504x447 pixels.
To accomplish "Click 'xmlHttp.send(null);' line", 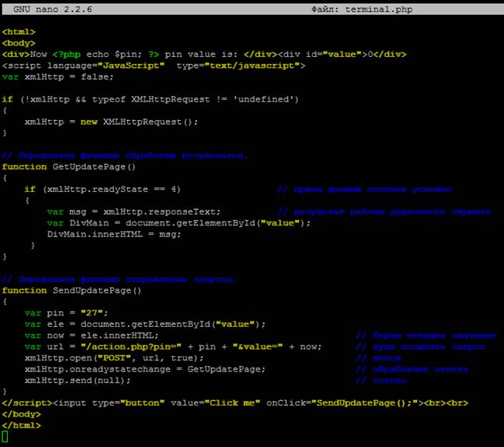I will click(x=78, y=381).
